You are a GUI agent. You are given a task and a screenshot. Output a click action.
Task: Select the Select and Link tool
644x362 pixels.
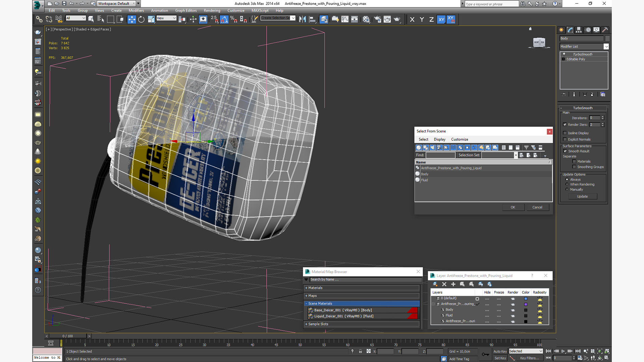[39, 19]
